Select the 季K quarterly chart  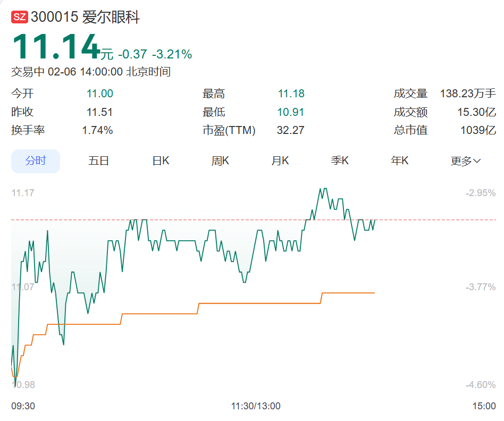[x=340, y=161]
